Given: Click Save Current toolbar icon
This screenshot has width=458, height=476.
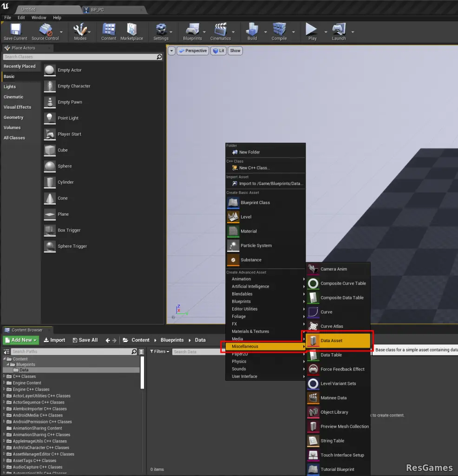Looking at the screenshot, I should click(15, 32).
